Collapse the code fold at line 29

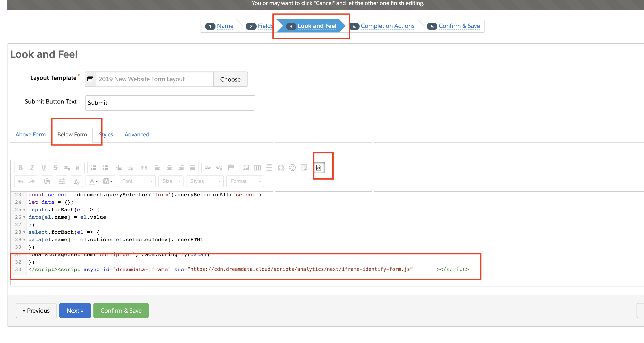coord(24,240)
